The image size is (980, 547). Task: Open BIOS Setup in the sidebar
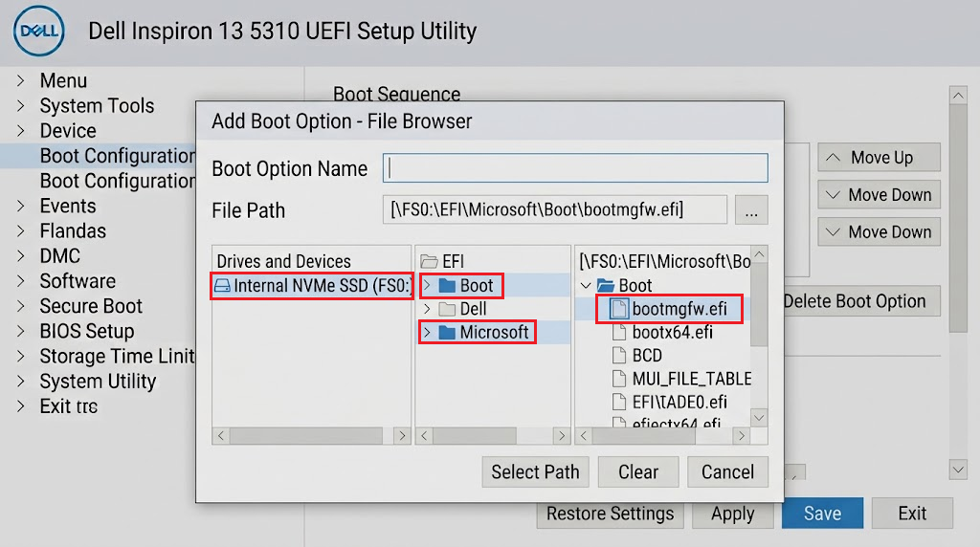pyautogui.click(x=87, y=331)
